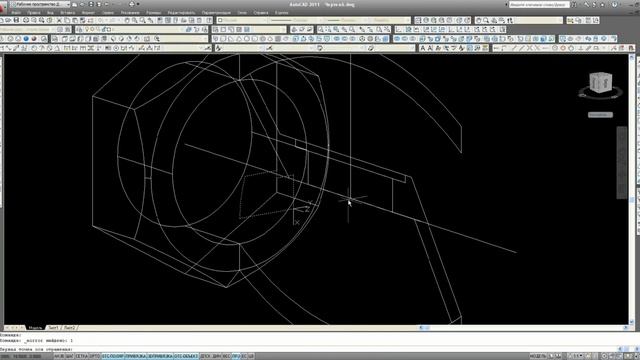Open the Рисование menu
640x360 pixels.
[x=130, y=13]
